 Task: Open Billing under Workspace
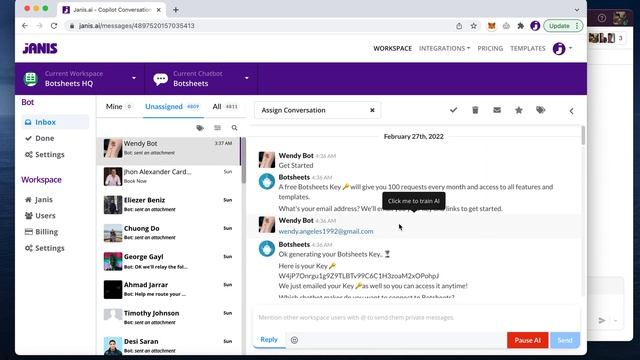click(41, 231)
